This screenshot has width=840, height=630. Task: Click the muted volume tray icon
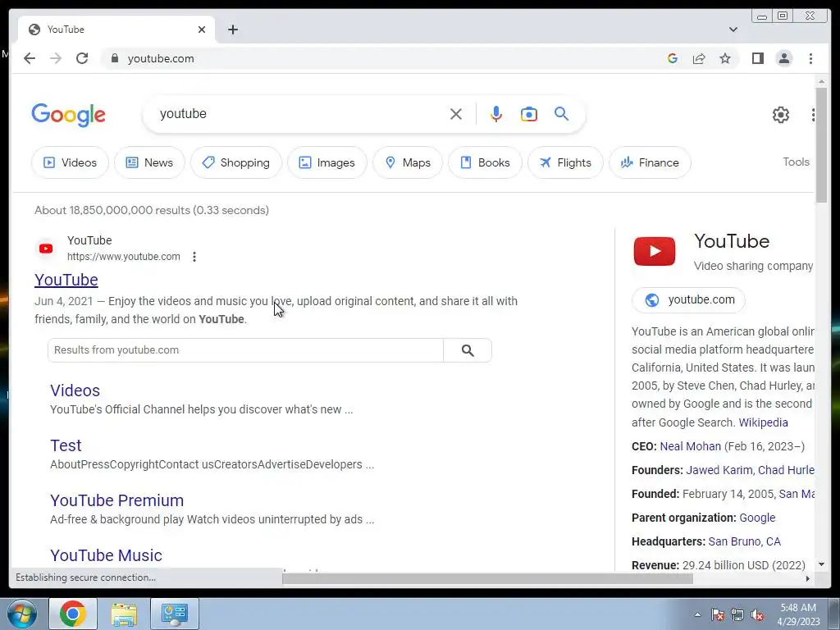757,614
